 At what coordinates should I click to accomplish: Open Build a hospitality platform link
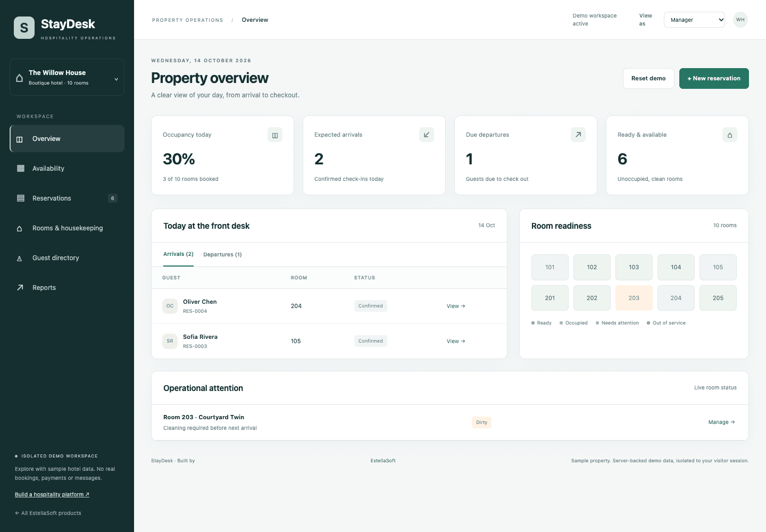(x=52, y=495)
